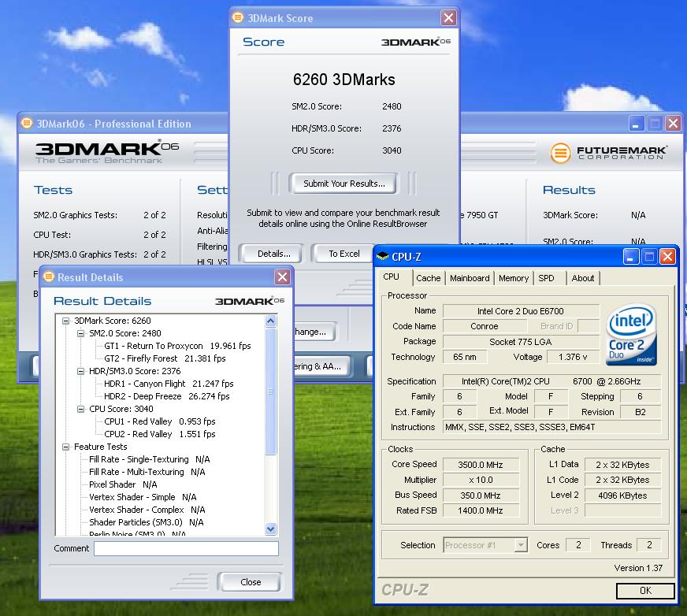Open the Memory tab in CPU-Z

click(514, 278)
